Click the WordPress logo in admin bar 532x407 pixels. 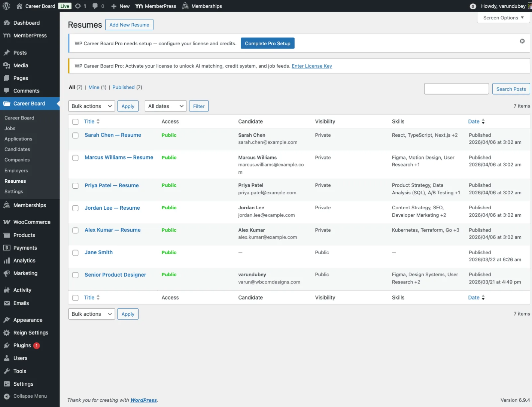(x=6, y=6)
